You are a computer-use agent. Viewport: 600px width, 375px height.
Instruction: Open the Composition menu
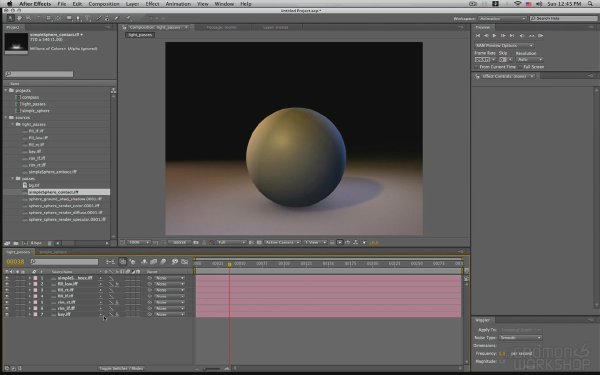tap(104, 4)
